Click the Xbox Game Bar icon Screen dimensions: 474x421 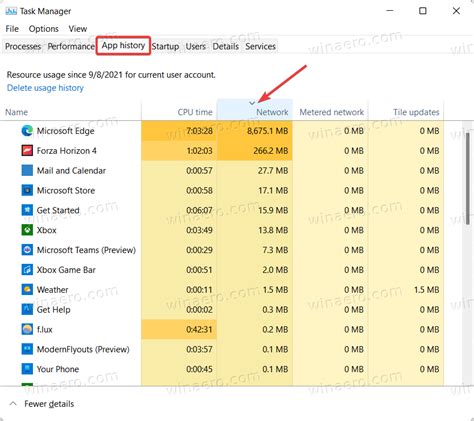27,270
